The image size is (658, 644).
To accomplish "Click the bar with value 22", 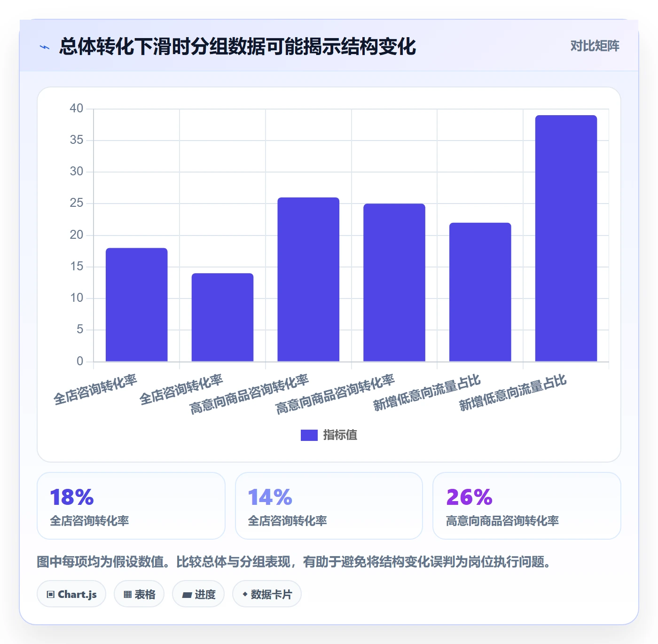I will (480, 292).
